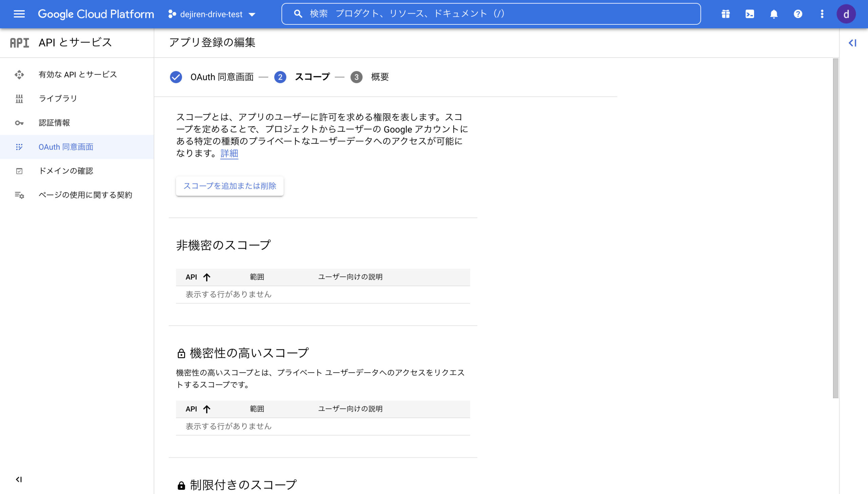Image resolution: width=868 pixels, height=494 pixels.
Task: Collapse the left sidebar with bottom arrow
Action: click(19, 479)
